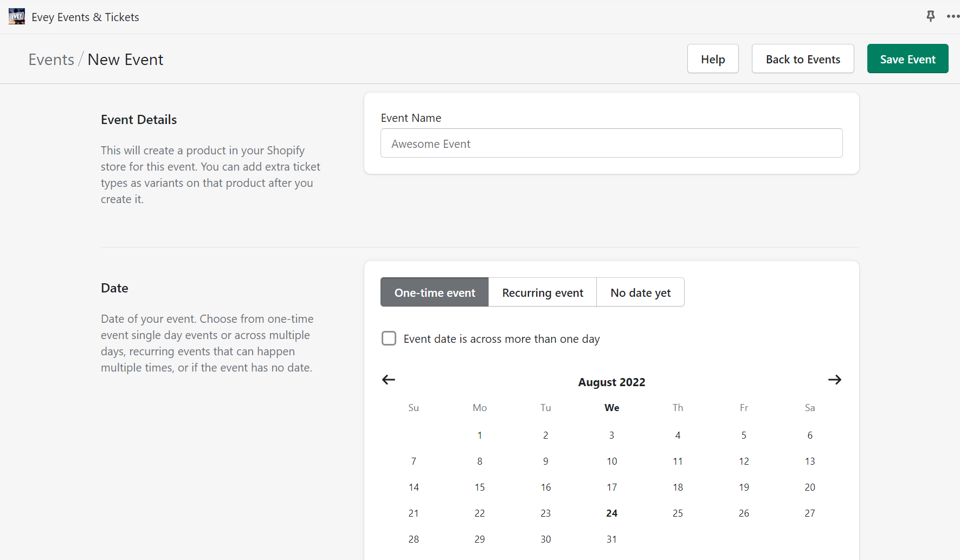
Task: Click the Save Event button
Action: pyautogui.click(x=907, y=59)
